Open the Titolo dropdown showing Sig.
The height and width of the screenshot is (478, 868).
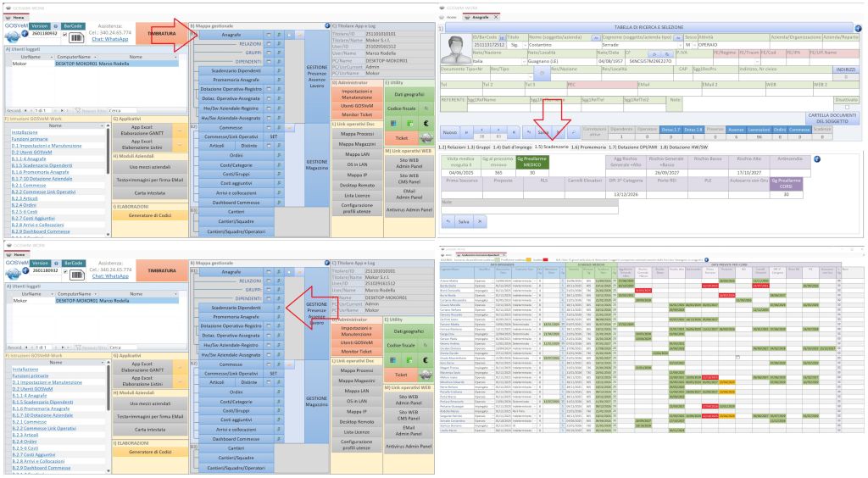click(526, 45)
